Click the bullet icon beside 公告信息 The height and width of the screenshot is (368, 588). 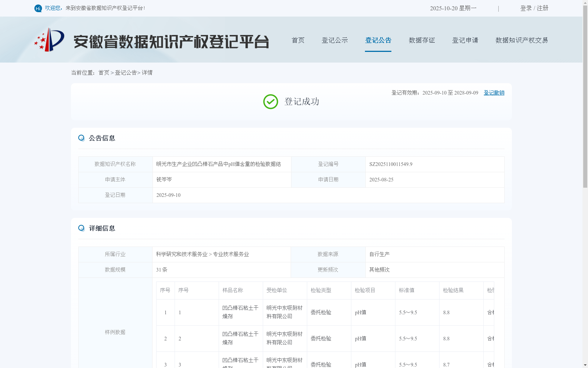coord(82,138)
